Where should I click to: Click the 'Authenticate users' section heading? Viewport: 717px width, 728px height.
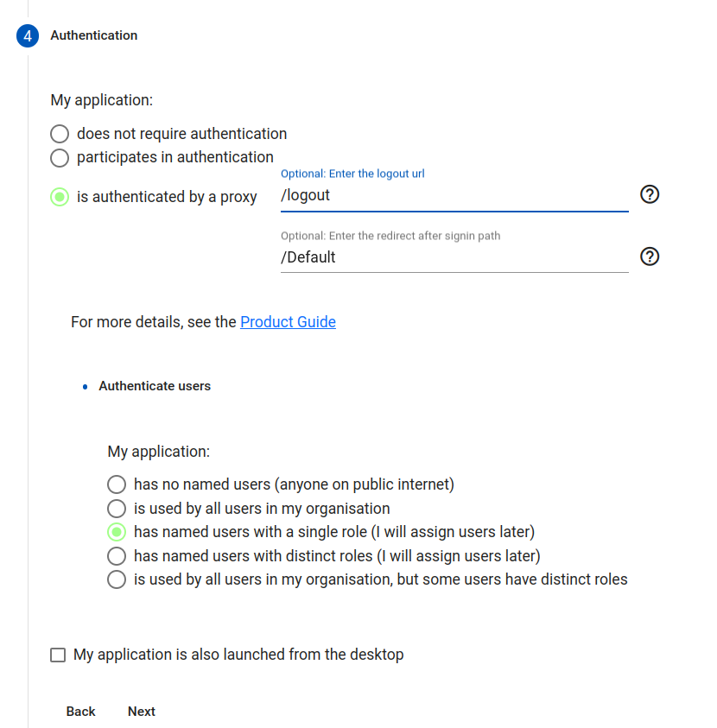pos(155,386)
